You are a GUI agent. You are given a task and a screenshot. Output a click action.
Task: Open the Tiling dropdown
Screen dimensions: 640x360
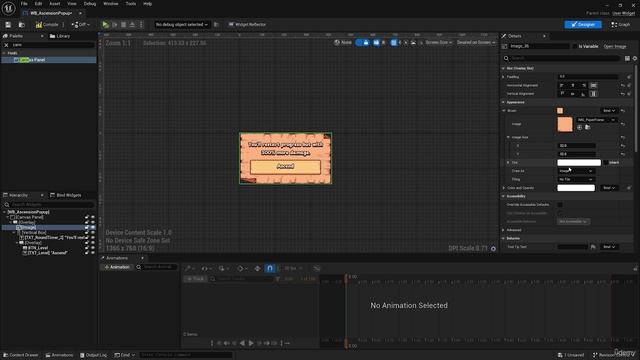pyautogui.click(x=576, y=180)
